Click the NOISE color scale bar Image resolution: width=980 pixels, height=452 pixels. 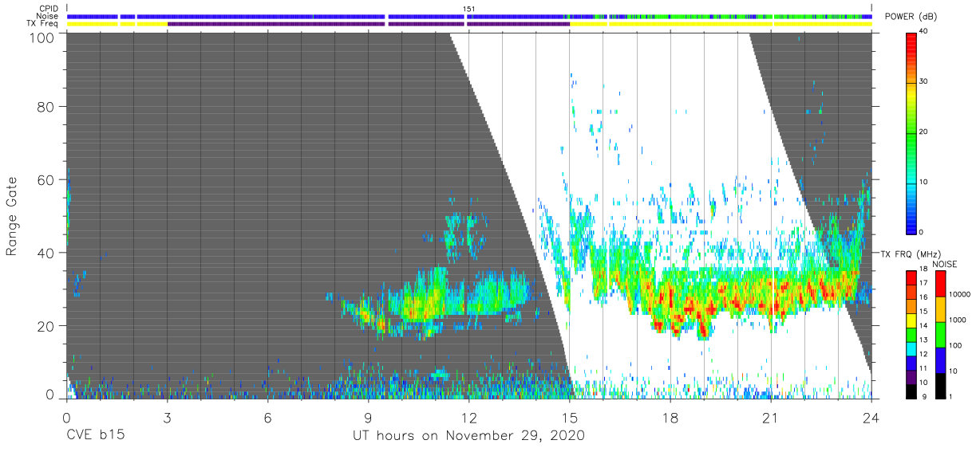click(939, 333)
